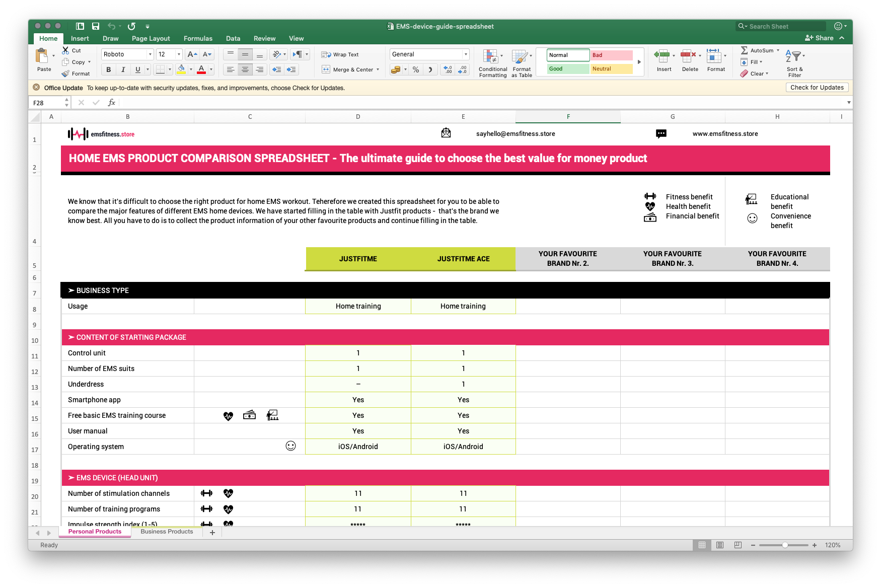Viewport: 881px width, 588px height.
Task: Open the General number format dropdown
Action: pyautogui.click(x=466, y=54)
